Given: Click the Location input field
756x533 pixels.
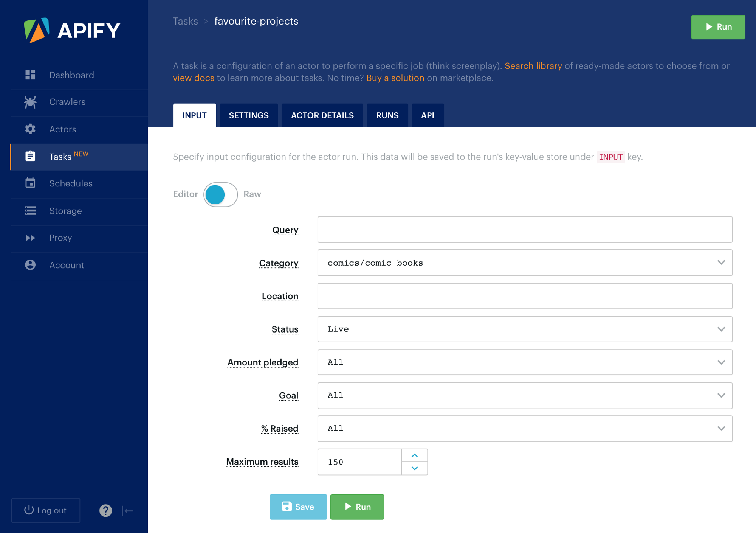Looking at the screenshot, I should (525, 296).
